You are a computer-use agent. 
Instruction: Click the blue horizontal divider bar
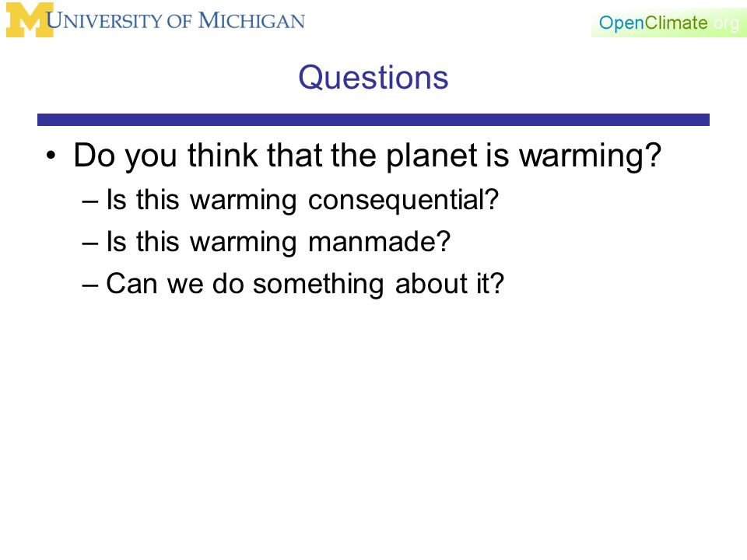tap(373, 120)
